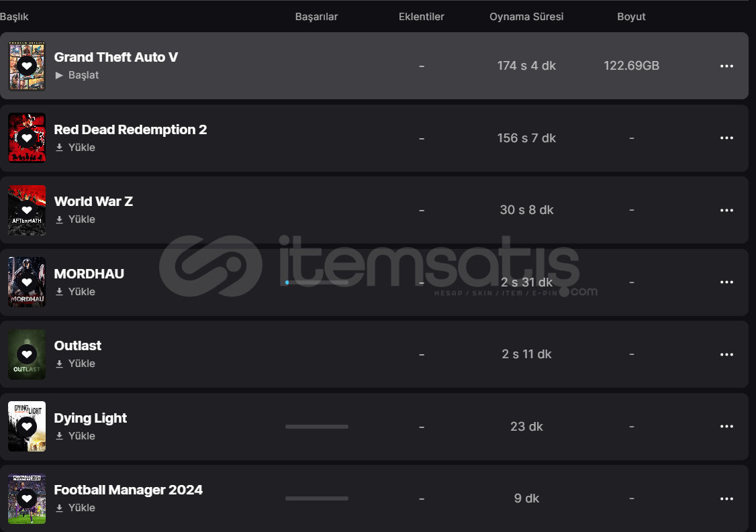The width and height of the screenshot is (756, 532).
Task: Open three-dot menu for Football Manager 2024
Action: 726,498
